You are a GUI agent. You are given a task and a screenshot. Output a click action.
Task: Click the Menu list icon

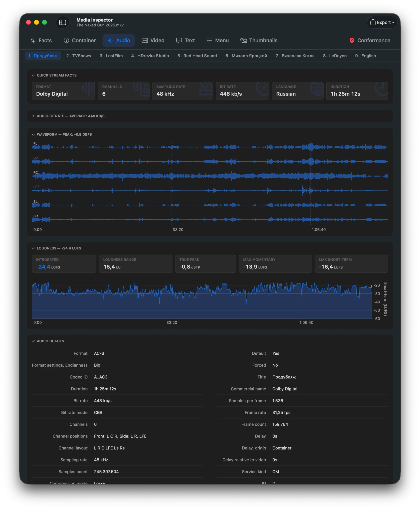click(x=210, y=40)
